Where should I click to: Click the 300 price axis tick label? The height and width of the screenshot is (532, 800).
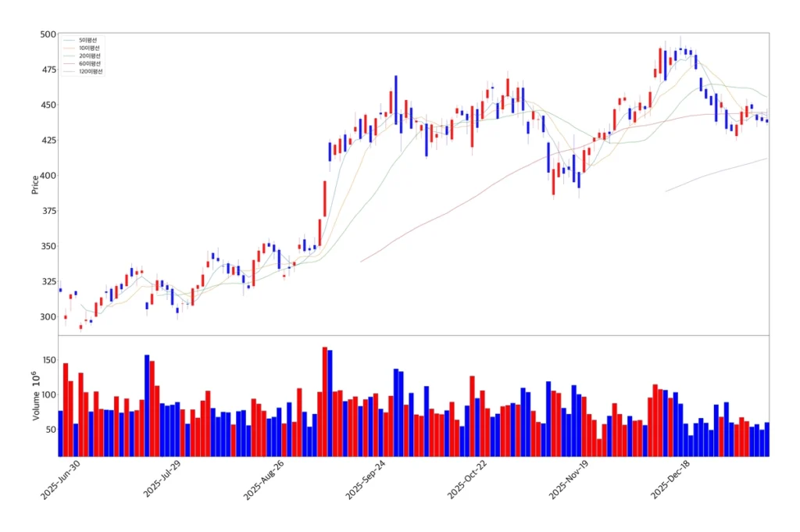tap(48, 317)
